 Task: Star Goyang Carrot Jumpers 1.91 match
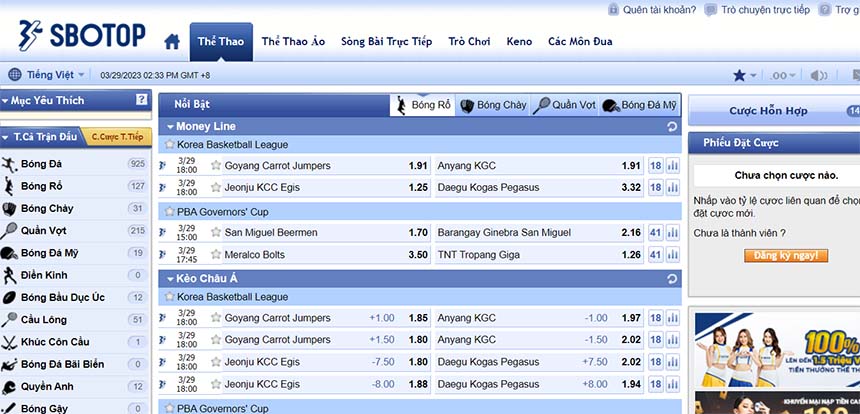pyautogui.click(x=216, y=165)
